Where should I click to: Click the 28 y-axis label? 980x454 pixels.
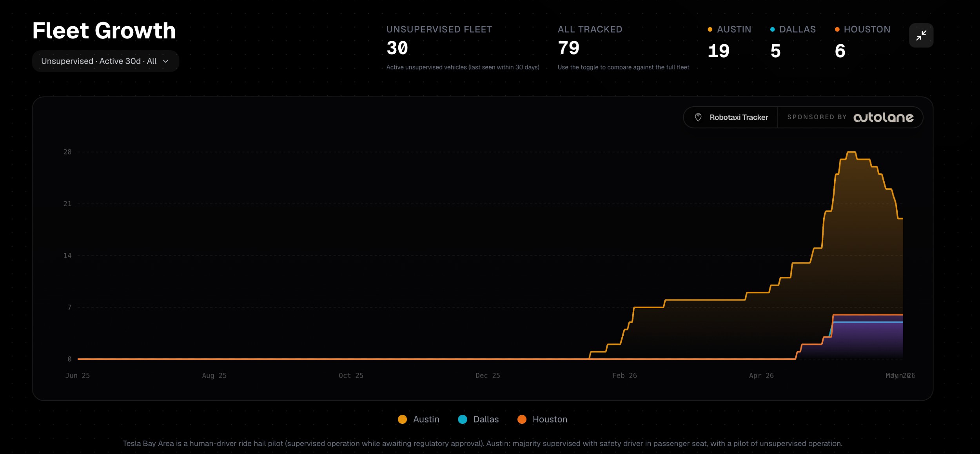(67, 152)
